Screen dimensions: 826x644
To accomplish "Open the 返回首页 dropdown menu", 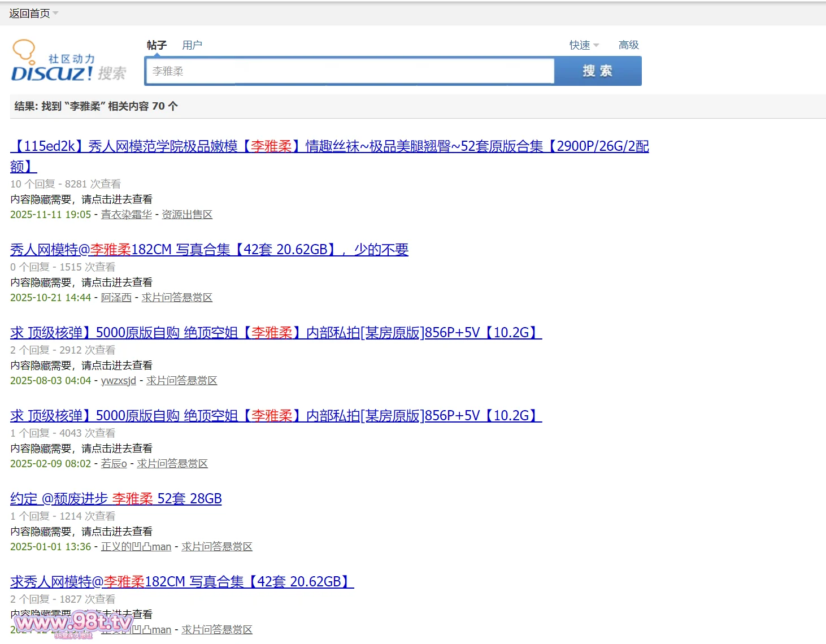I will coord(29,14).
